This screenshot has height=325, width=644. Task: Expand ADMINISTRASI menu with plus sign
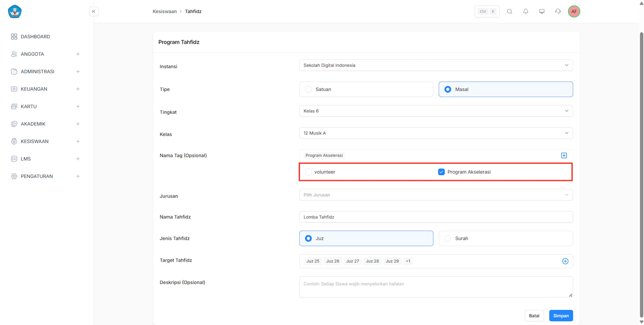[78, 72]
